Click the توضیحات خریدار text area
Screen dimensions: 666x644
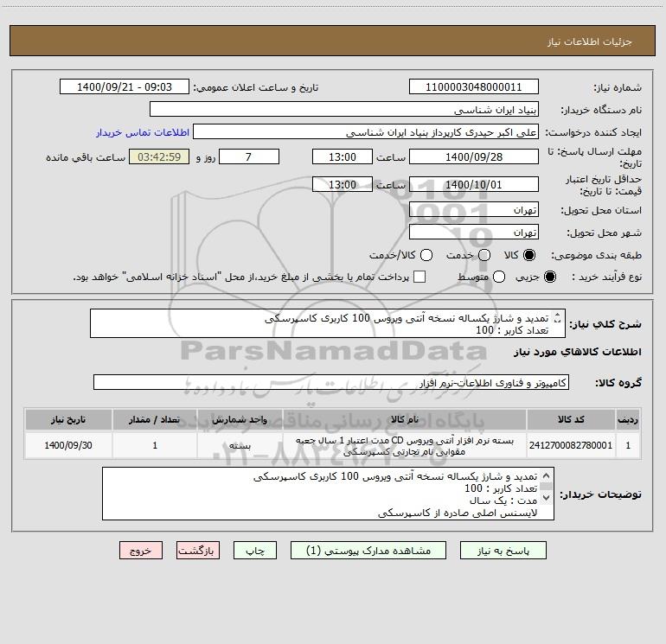(x=328, y=494)
